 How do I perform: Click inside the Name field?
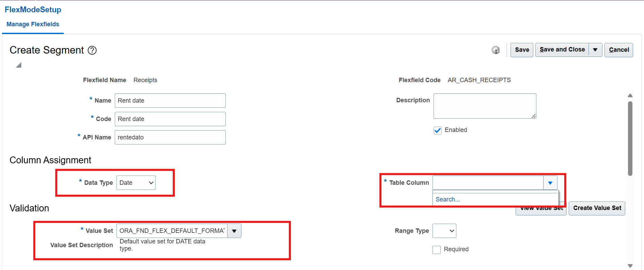(170, 101)
